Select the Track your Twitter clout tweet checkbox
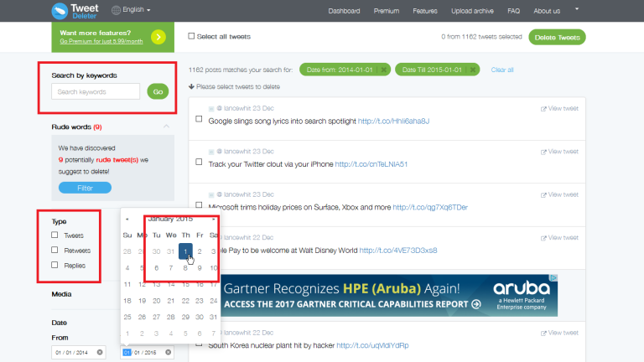The image size is (644, 362). [x=199, y=162]
